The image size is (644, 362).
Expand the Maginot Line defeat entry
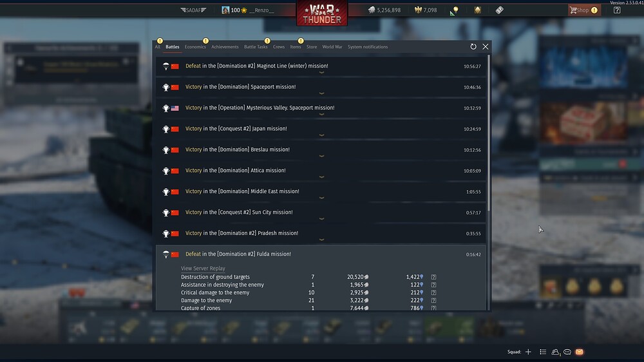point(321,67)
